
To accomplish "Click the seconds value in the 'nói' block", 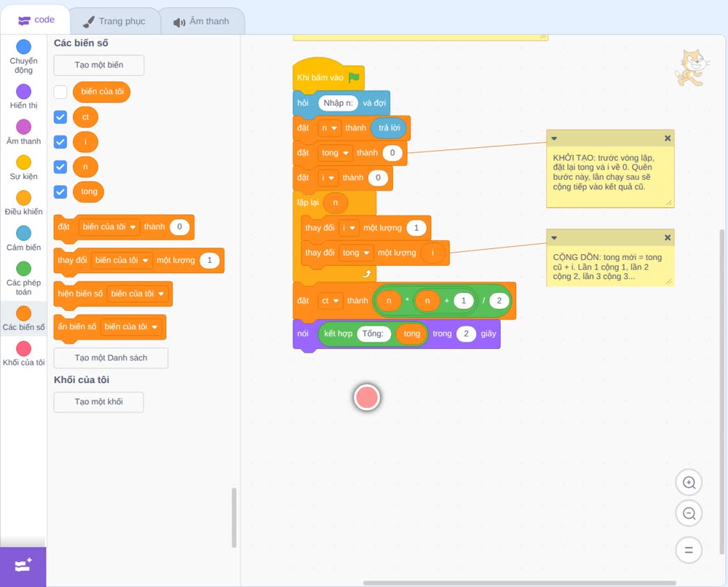I will (466, 334).
